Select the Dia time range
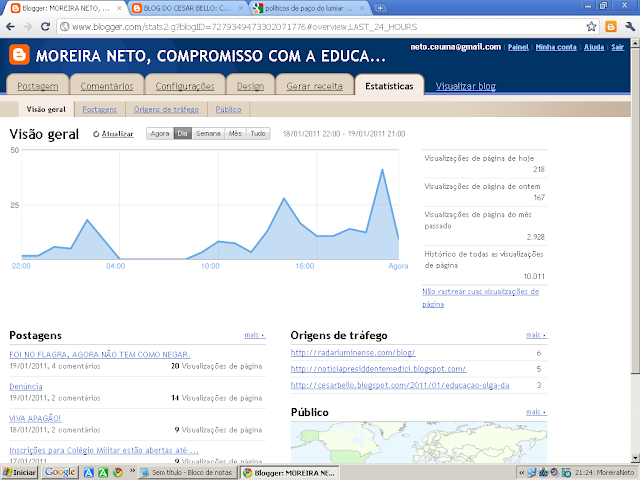Viewport: 640px width, 480px height. (x=182, y=133)
